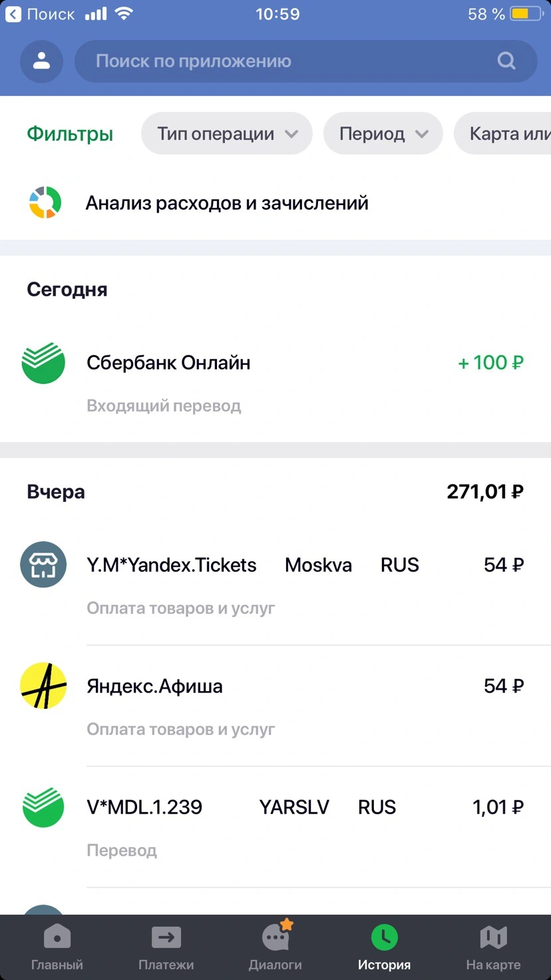Click the Фильтры link
The width and height of the screenshot is (551, 980).
tap(70, 134)
